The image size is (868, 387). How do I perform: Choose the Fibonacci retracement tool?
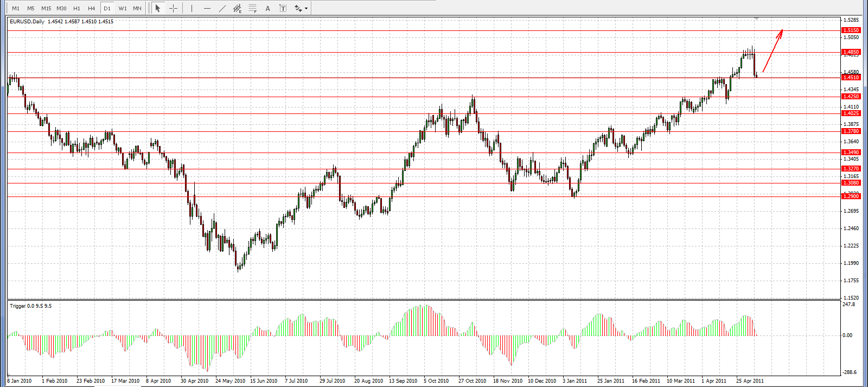pyautogui.click(x=253, y=8)
